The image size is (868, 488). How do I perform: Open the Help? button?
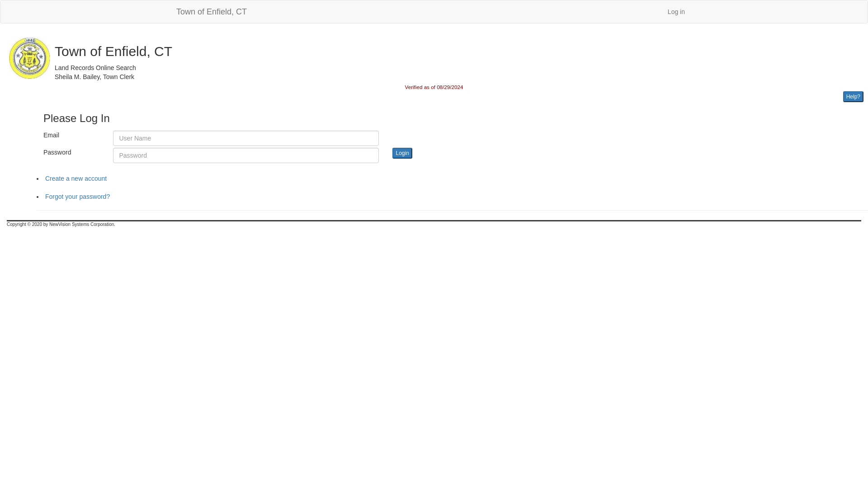pos(853,97)
